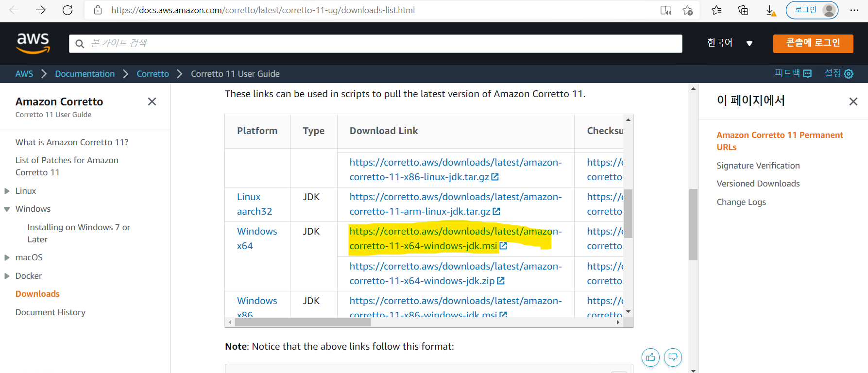868x373 pixels.
Task: Click the 콘솔에 로그인 button
Action: coord(813,43)
